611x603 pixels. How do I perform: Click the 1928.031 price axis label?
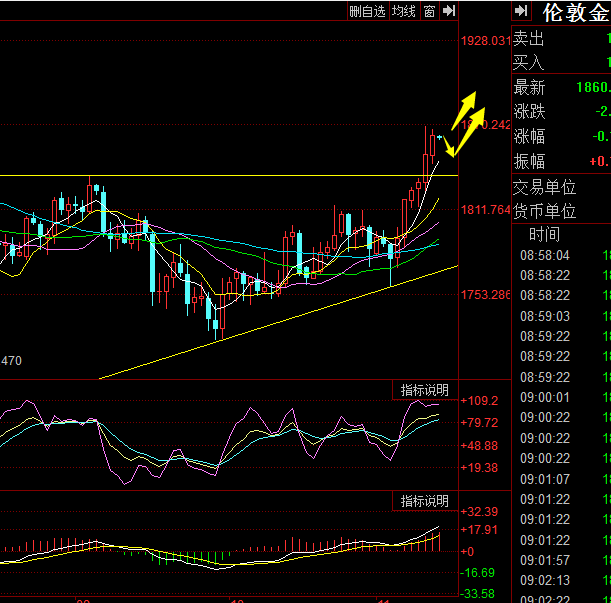tap(485, 41)
